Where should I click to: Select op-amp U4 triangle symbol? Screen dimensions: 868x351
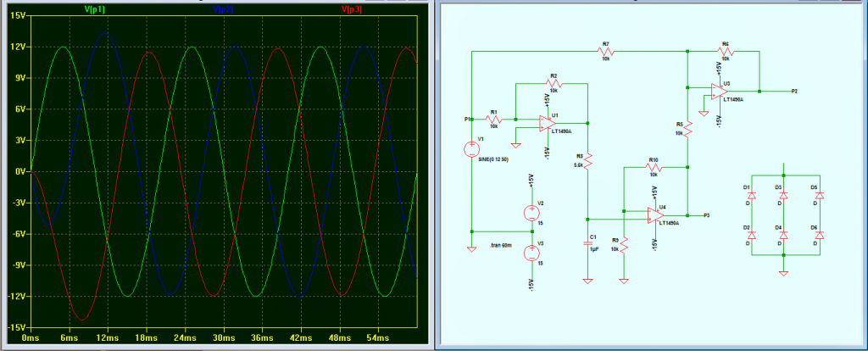click(657, 214)
